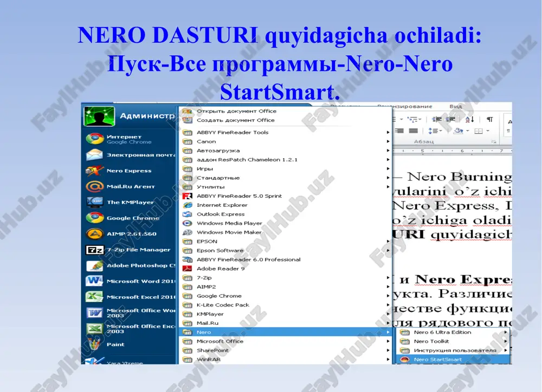Launch ABBYY FineReader 6.0 Professional
The height and width of the screenshot is (392, 542).
click(284, 259)
